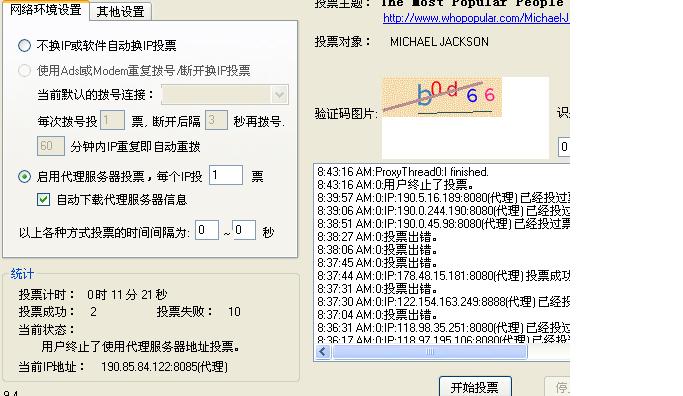The image size is (683, 396).
Task: Click the log's left scroll arrow
Action: click(323, 352)
